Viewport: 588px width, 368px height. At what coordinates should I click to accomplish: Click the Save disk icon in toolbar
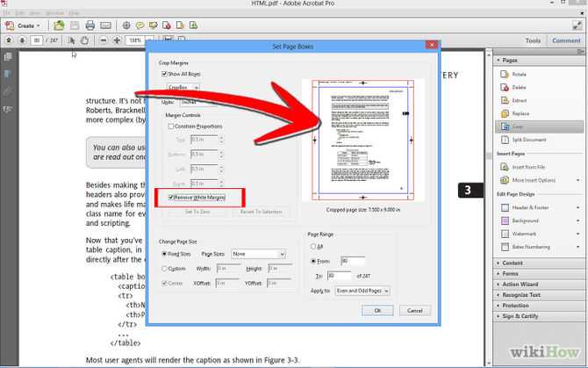(x=75, y=25)
